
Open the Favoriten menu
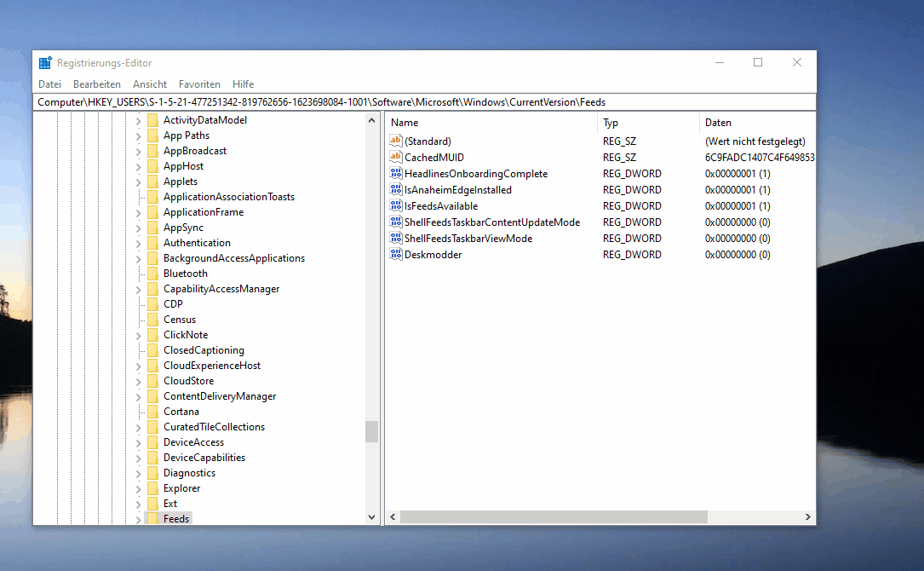(x=199, y=84)
